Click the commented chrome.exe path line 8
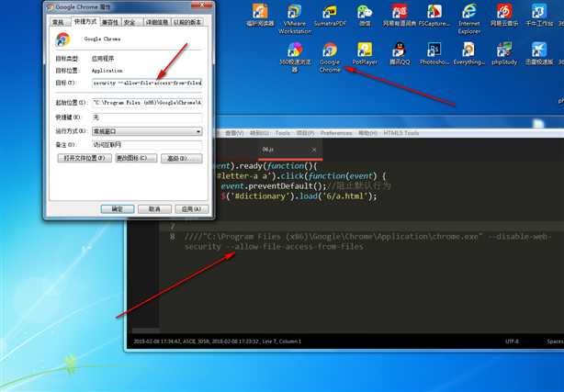Screen dimensions: 564x392 click(x=367, y=241)
